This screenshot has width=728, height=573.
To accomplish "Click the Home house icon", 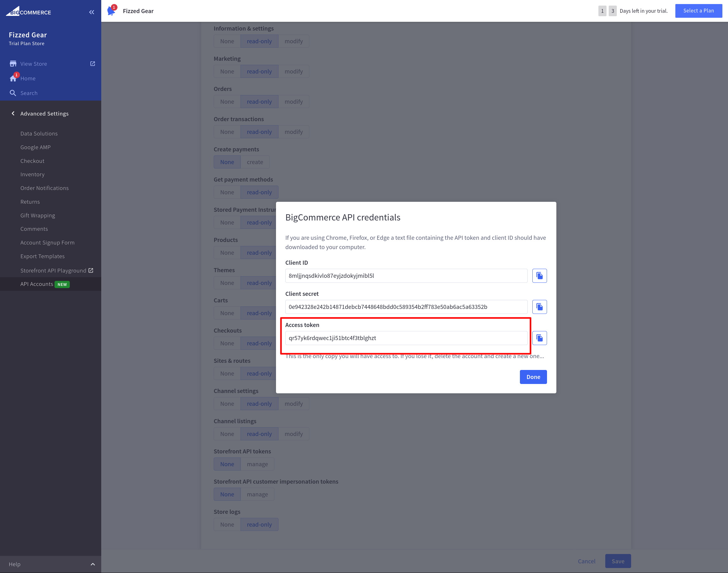I will [x=13, y=78].
